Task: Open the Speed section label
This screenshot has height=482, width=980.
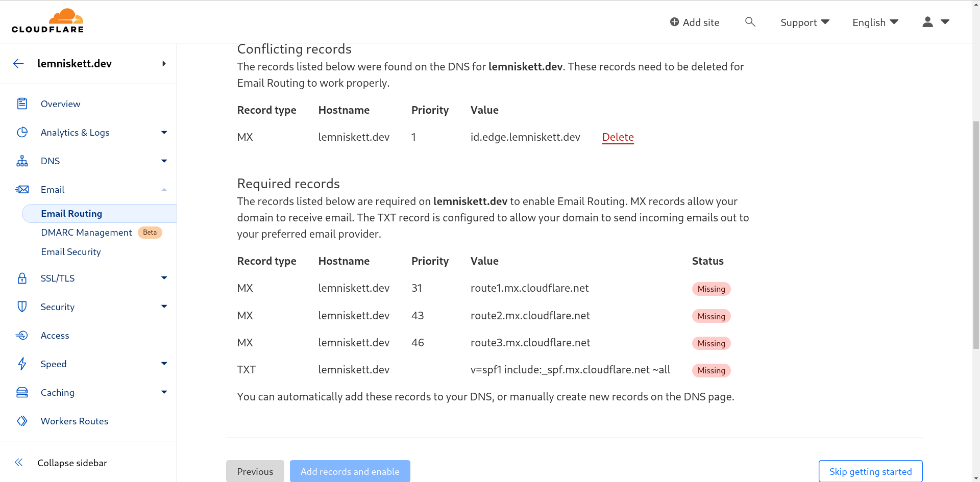Action: (54, 364)
